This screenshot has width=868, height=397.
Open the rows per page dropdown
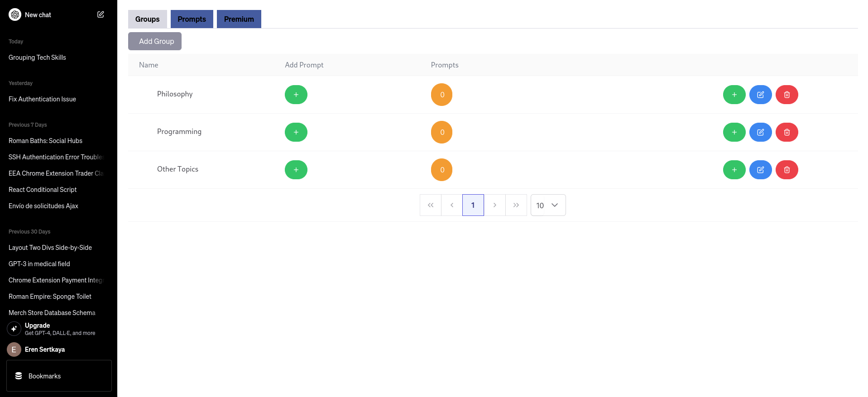tap(548, 205)
